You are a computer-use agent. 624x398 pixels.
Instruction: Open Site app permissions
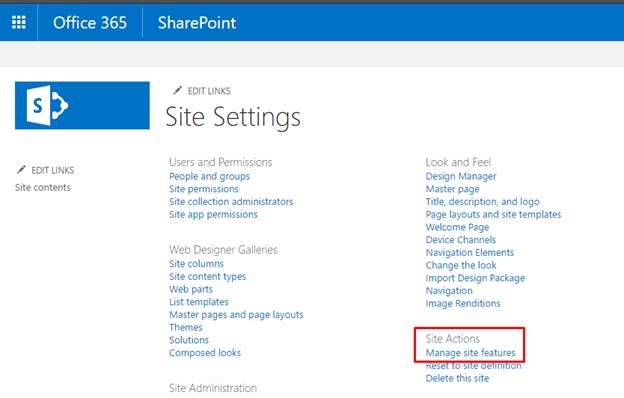(x=213, y=215)
